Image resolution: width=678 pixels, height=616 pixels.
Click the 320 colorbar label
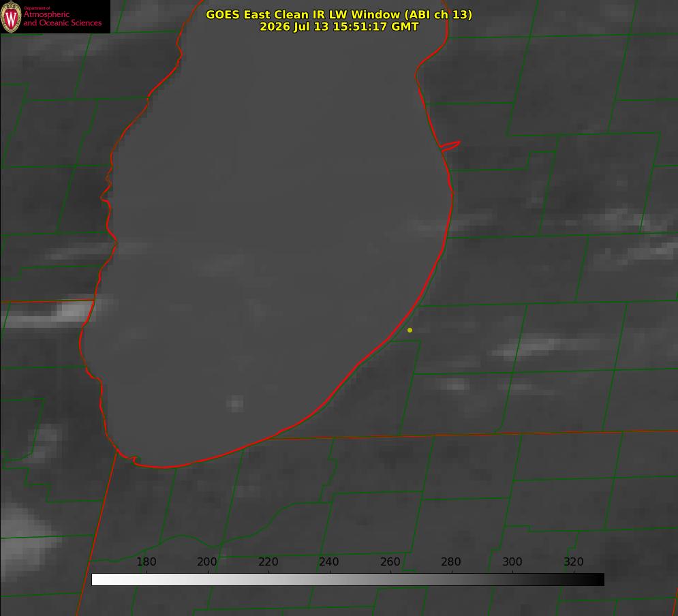(x=574, y=561)
